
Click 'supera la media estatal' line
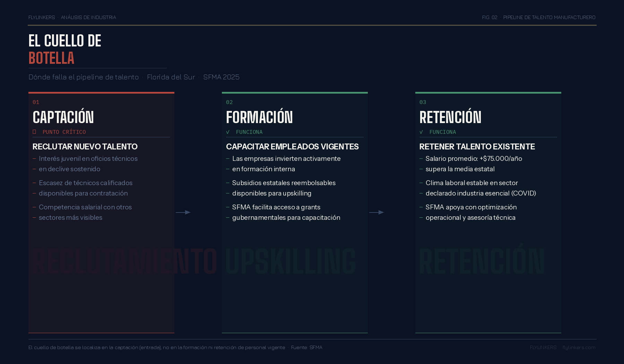[x=460, y=169]
